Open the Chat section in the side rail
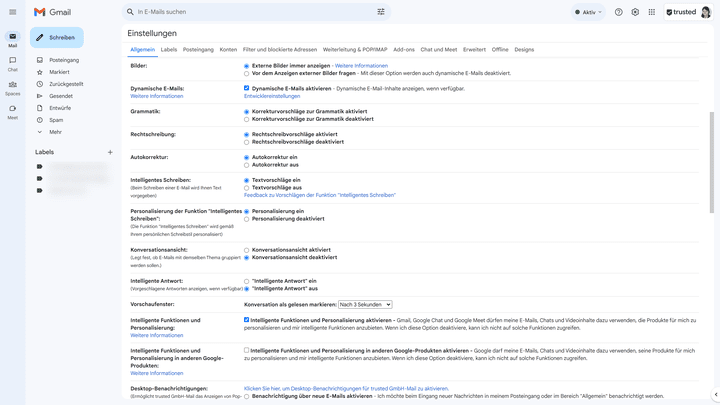This screenshot has height=405, width=720. 12,64
